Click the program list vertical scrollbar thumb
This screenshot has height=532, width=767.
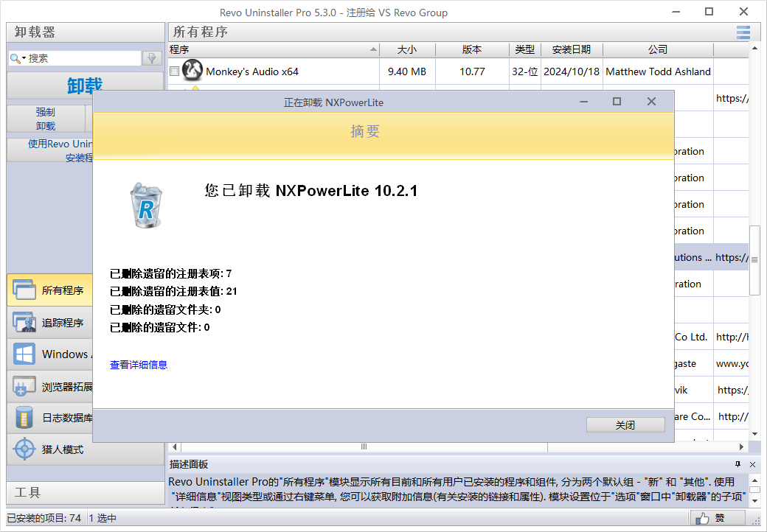754,260
